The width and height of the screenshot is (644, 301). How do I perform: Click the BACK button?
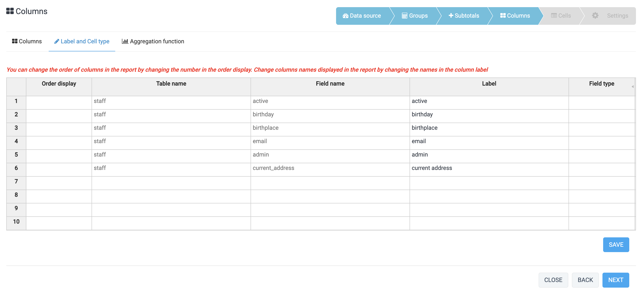pos(585,280)
